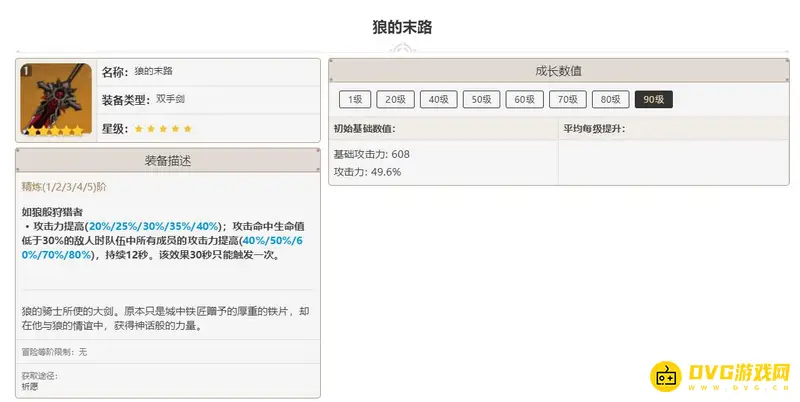
Task: Click the 双手剑 equipment type value
Action: click(x=170, y=99)
